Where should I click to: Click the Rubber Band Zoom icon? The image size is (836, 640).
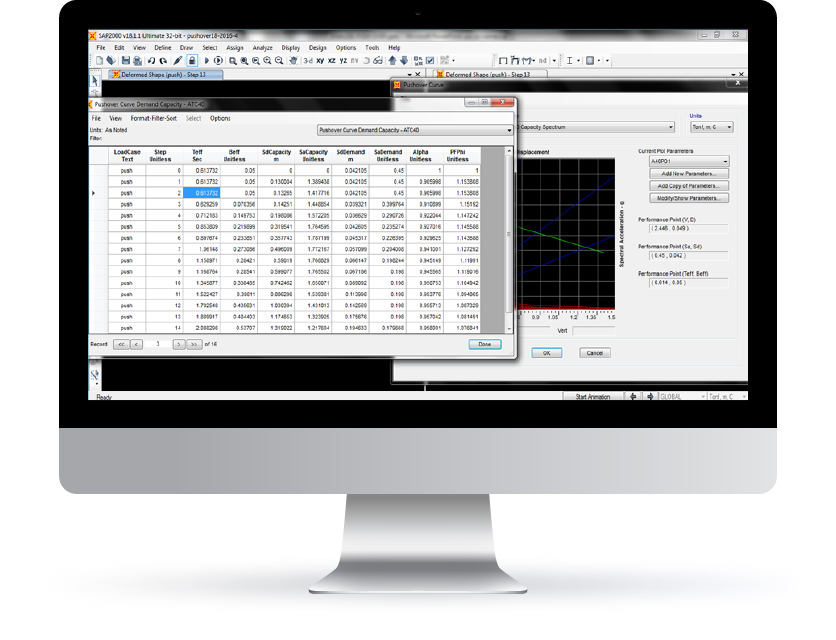[x=232, y=61]
